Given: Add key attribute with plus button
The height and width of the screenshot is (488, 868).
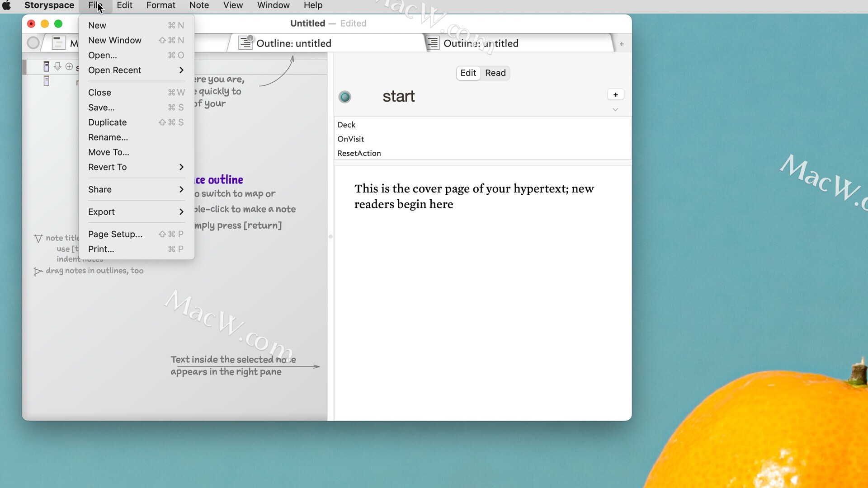Looking at the screenshot, I should pyautogui.click(x=615, y=94).
